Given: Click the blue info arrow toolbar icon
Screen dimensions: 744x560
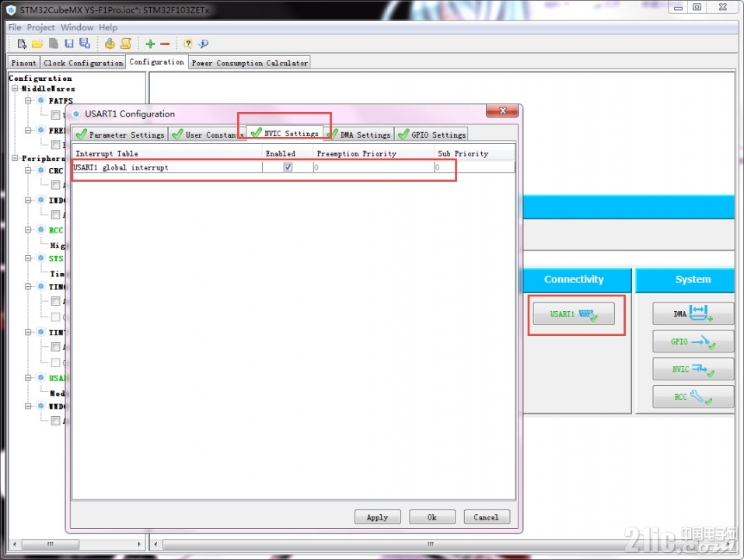Looking at the screenshot, I should [204, 44].
